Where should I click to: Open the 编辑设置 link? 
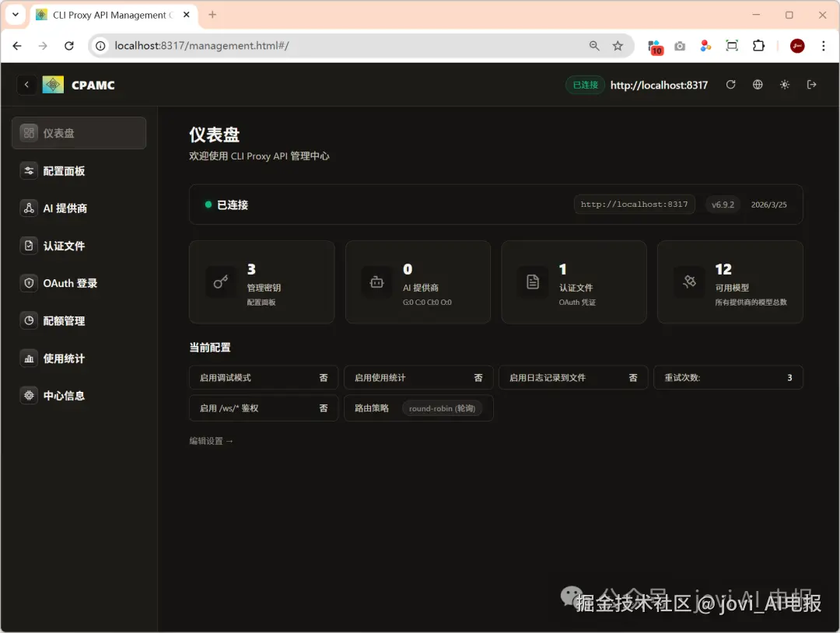point(211,440)
